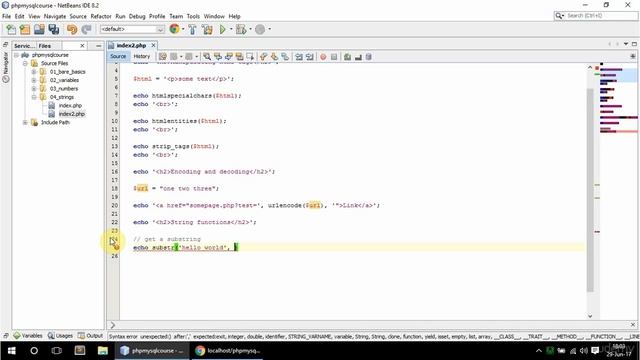Image resolution: width=640 pixels, height=360 pixels.
Task: Click the Last Edit icon in editor toolbar
Action: click(162, 57)
